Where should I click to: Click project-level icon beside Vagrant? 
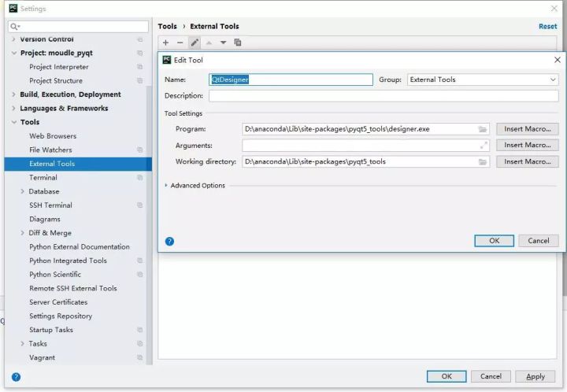click(140, 357)
